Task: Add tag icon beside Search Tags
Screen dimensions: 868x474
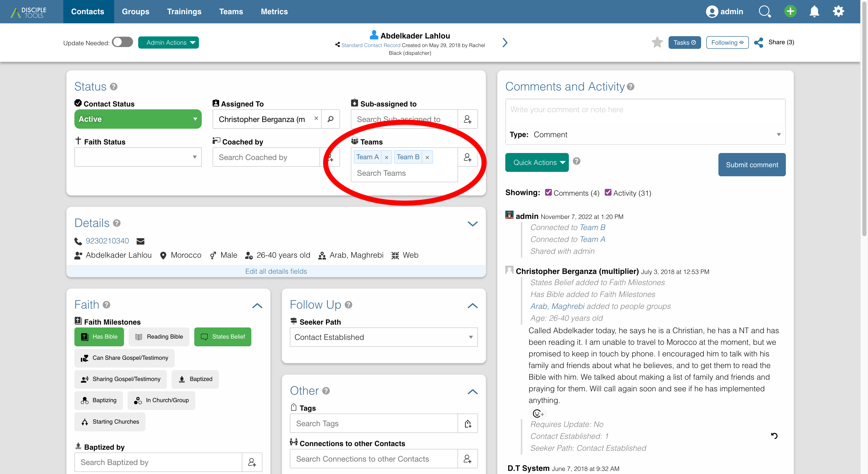Action: click(467, 423)
